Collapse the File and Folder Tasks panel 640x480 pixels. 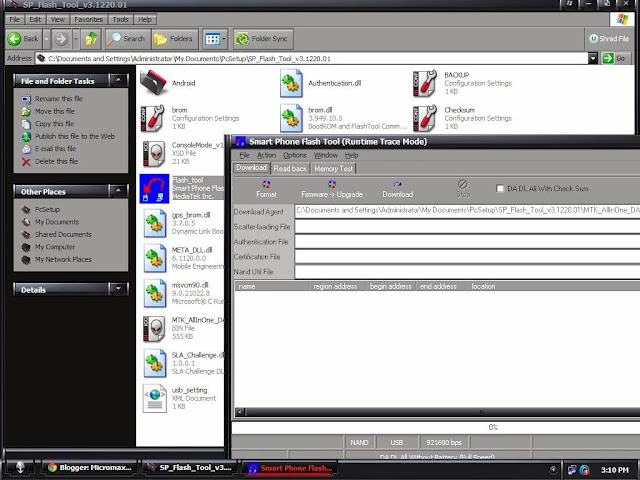click(x=118, y=80)
